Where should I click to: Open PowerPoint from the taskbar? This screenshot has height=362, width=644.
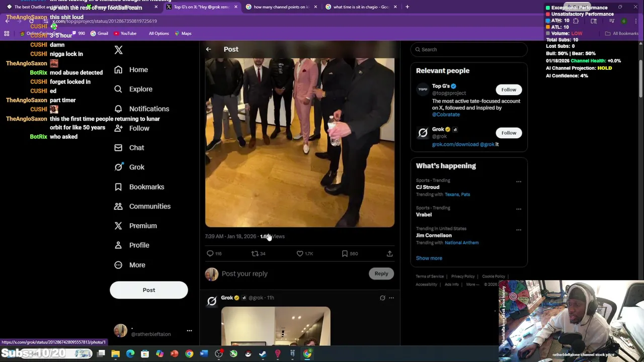point(174,354)
